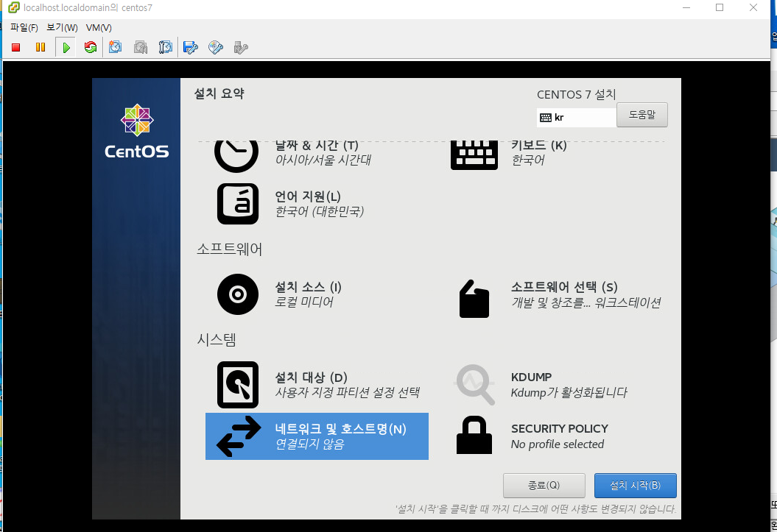Pause the virtual machine with the pause icon

pyautogui.click(x=41, y=48)
